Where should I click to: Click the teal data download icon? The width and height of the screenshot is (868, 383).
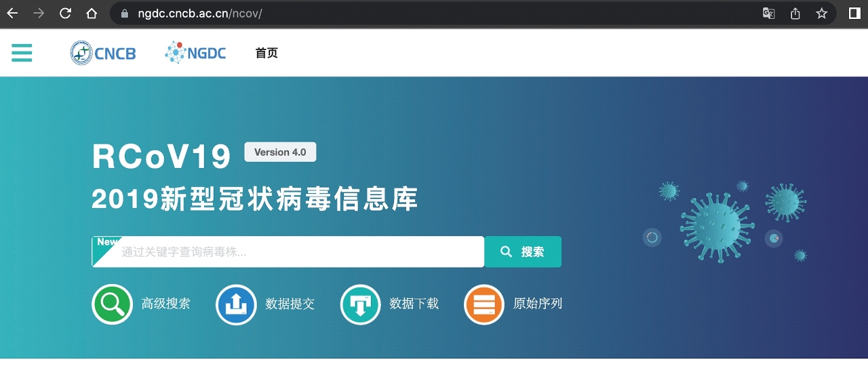(x=360, y=304)
